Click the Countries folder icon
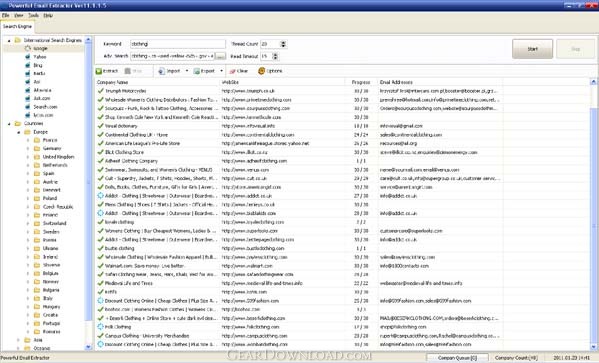 click(18, 123)
